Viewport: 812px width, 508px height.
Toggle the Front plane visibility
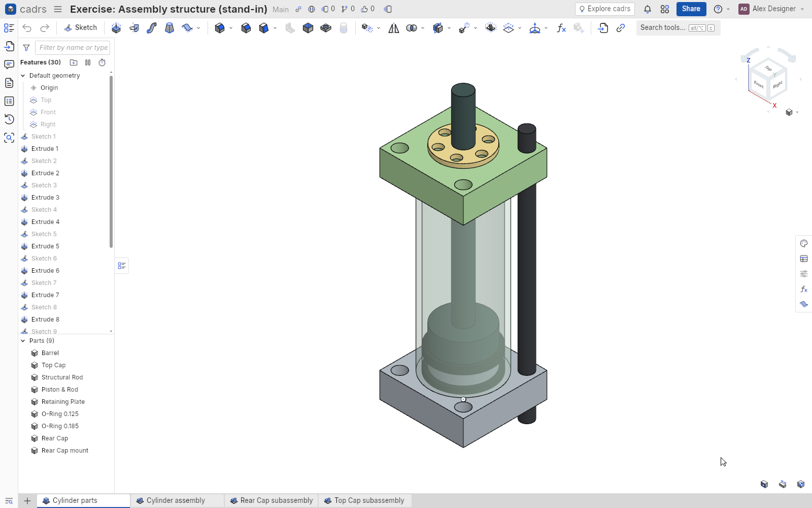click(33, 112)
